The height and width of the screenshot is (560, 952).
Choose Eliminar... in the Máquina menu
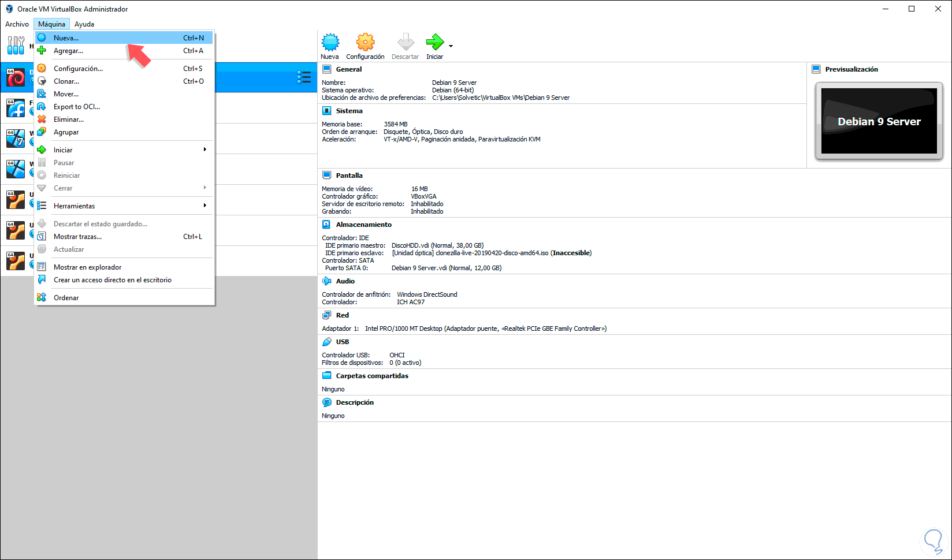pos(124,120)
